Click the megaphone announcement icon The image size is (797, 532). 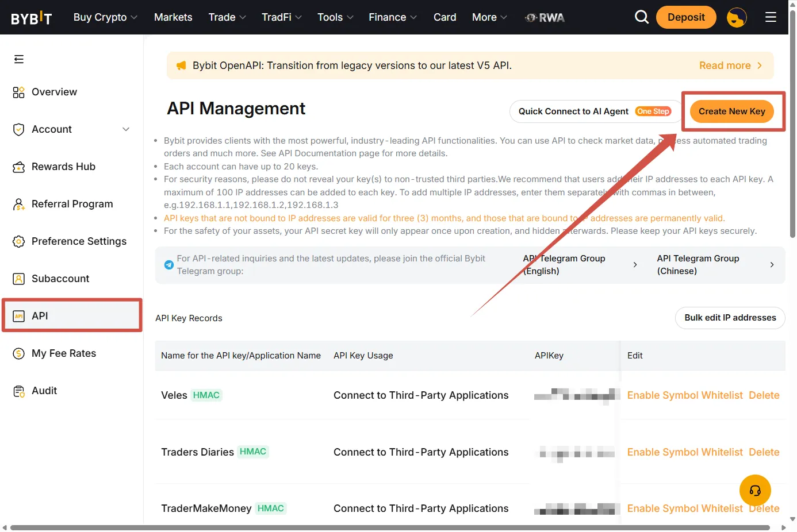pos(181,65)
